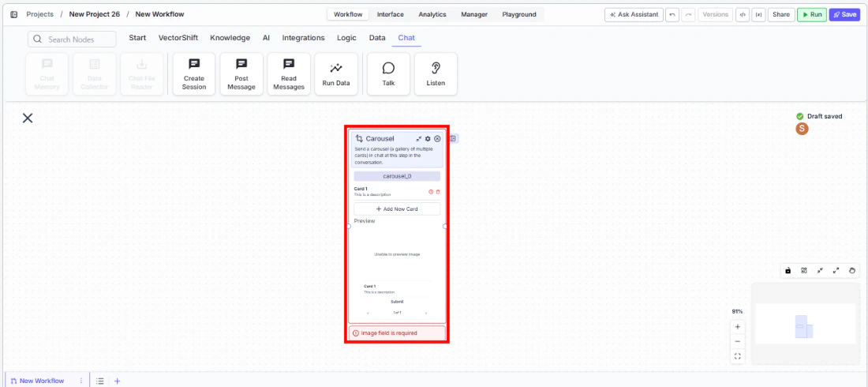Auto-arrange nodes with the layout icon
The width and height of the screenshot is (868, 387).
804,271
